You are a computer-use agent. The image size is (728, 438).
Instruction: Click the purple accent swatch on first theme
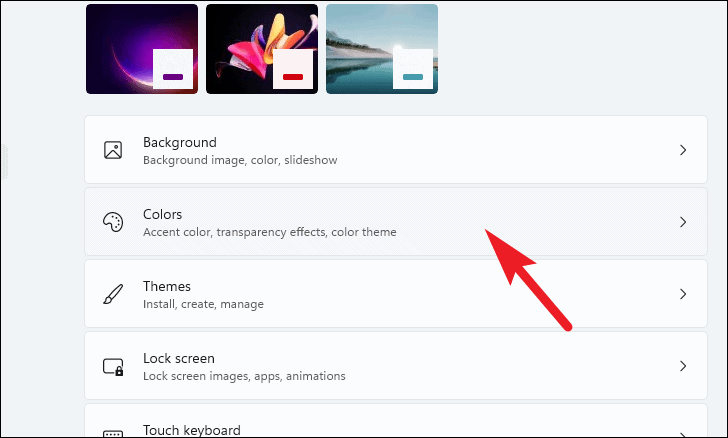click(173, 77)
